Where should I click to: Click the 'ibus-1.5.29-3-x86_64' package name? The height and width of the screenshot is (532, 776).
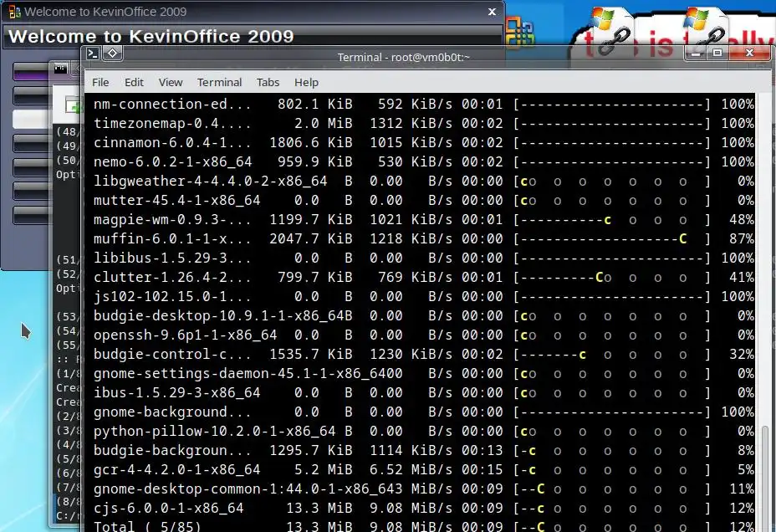click(176, 393)
